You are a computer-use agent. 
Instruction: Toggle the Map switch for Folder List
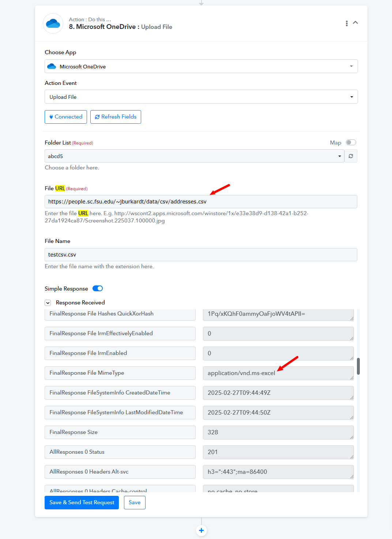click(x=351, y=142)
